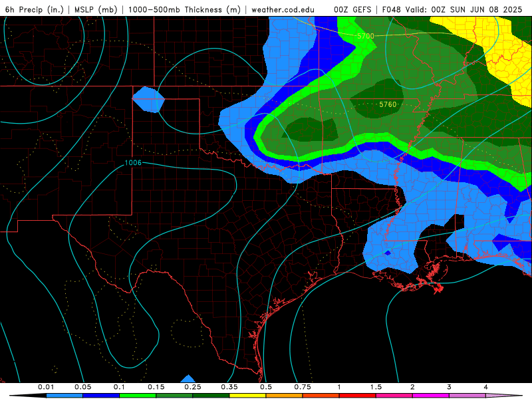Click 'F048 Valid: 00Z SUN JUN 08 2025'
This screenshot has width=532, height=399.
[x=452, y=9]
